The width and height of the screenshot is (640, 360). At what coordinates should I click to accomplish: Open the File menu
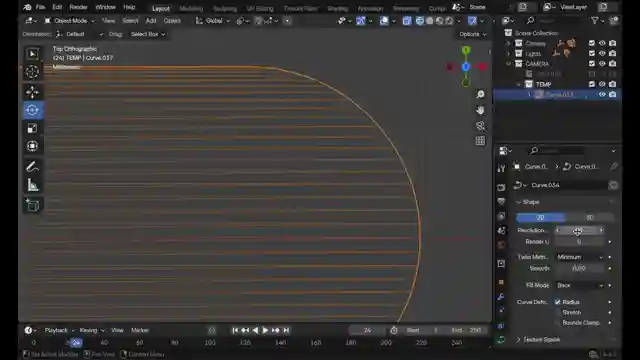click(40, 7)
